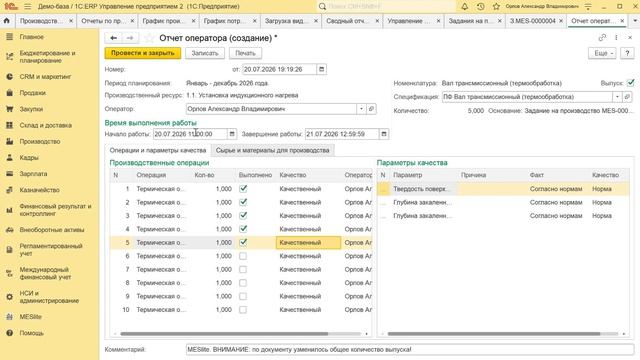The width and height of the screenshot is (640, 360).
Task: Open Казначейство section in sidebar
Action: [39, 190]
